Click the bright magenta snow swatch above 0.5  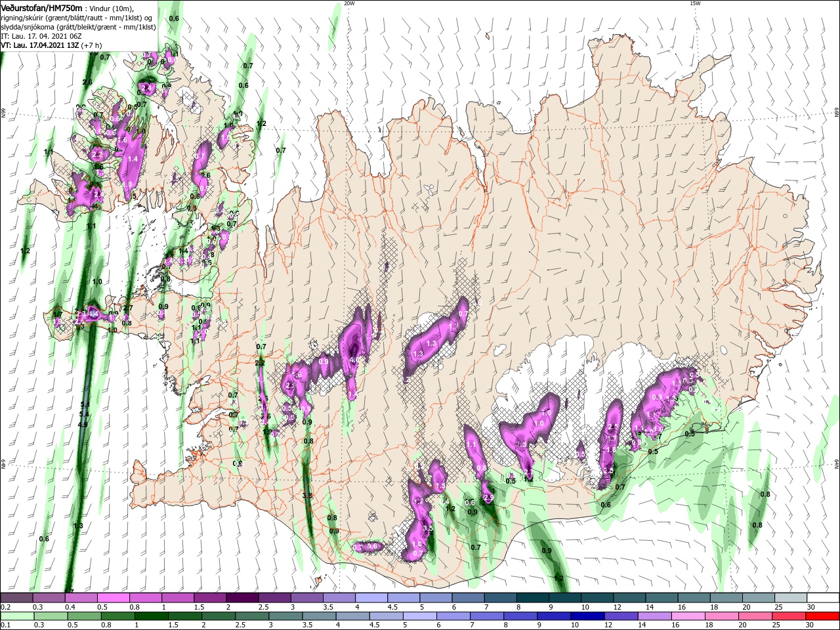pyautogui.click(x=113, y=598)
